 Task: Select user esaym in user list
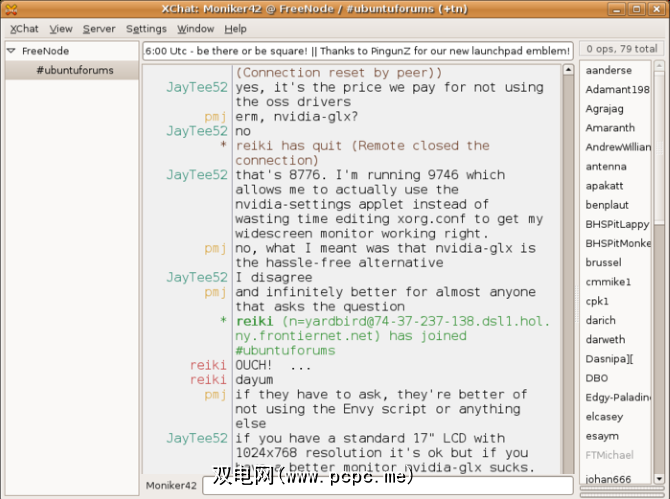(x=602, y=436)
